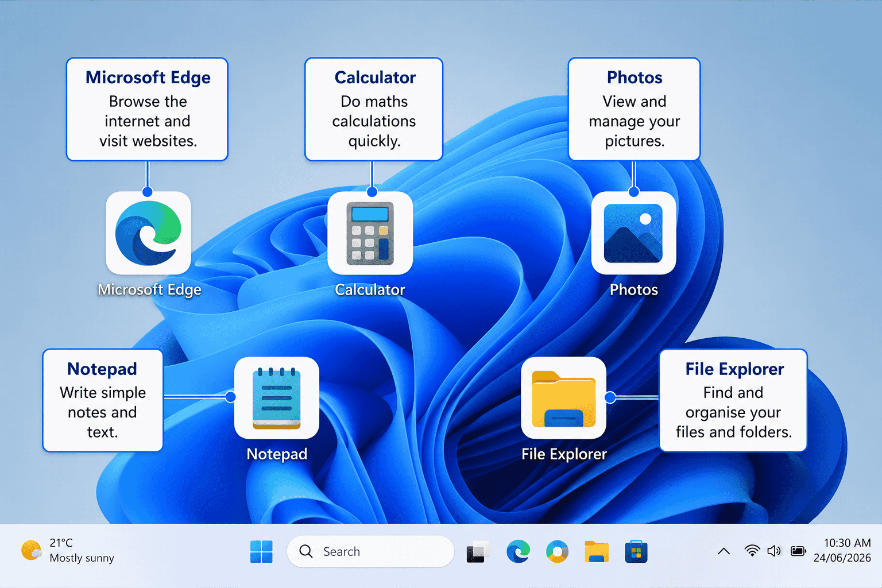
Task: Click the text 'Do maths calculations quickly.'
Action: [374, 121]
